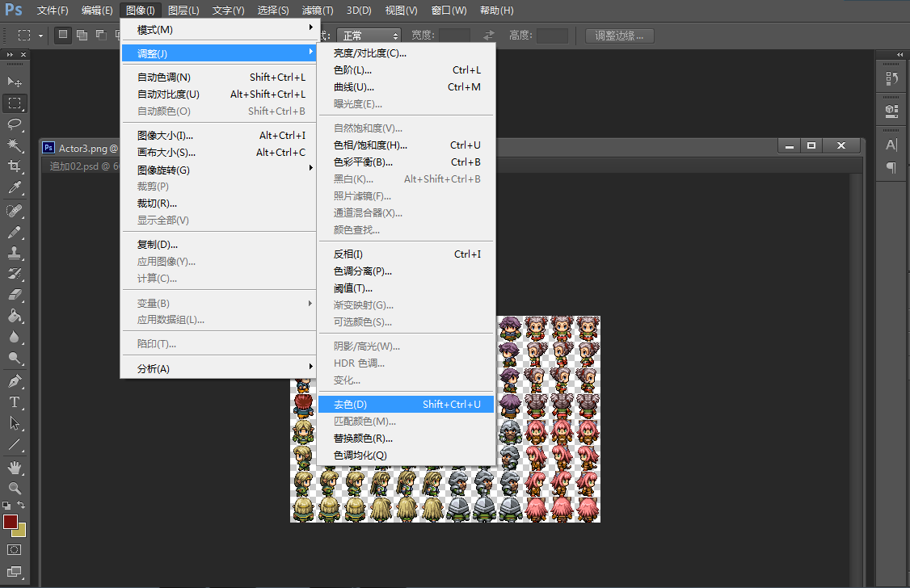Expand the 模式(M) submenu
The width and height of the screenshot is (910, 588).
[218, 30]
